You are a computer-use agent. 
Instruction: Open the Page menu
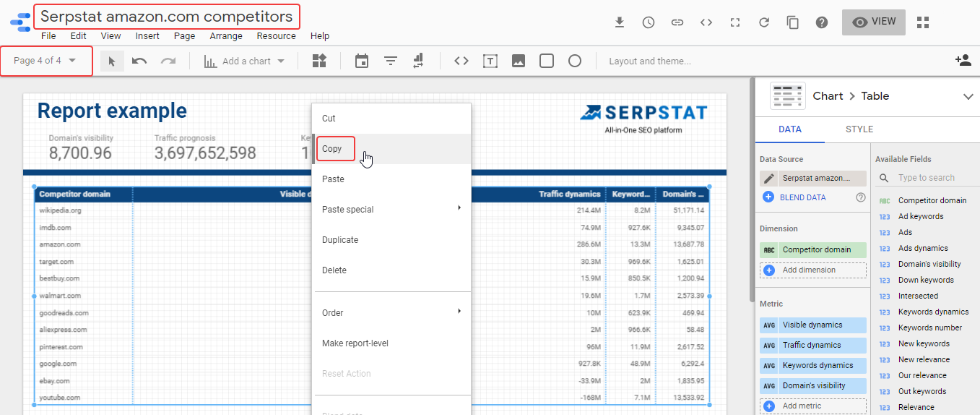click(184, 36)
